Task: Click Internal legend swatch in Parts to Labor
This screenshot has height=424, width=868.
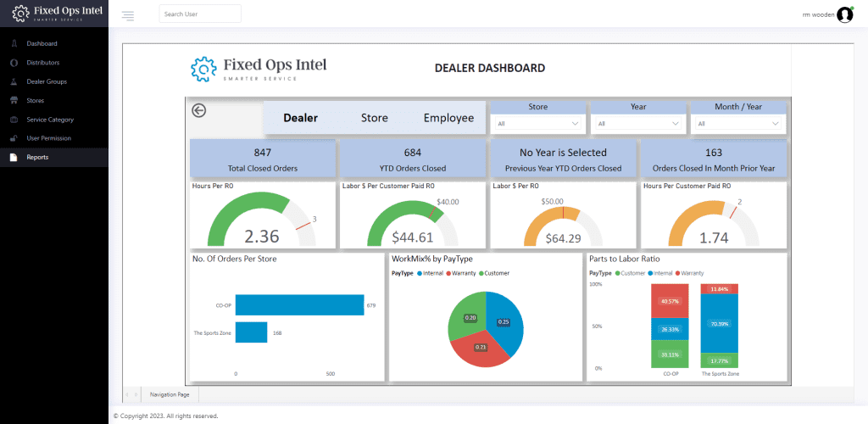Action: [x=651, y=273]
